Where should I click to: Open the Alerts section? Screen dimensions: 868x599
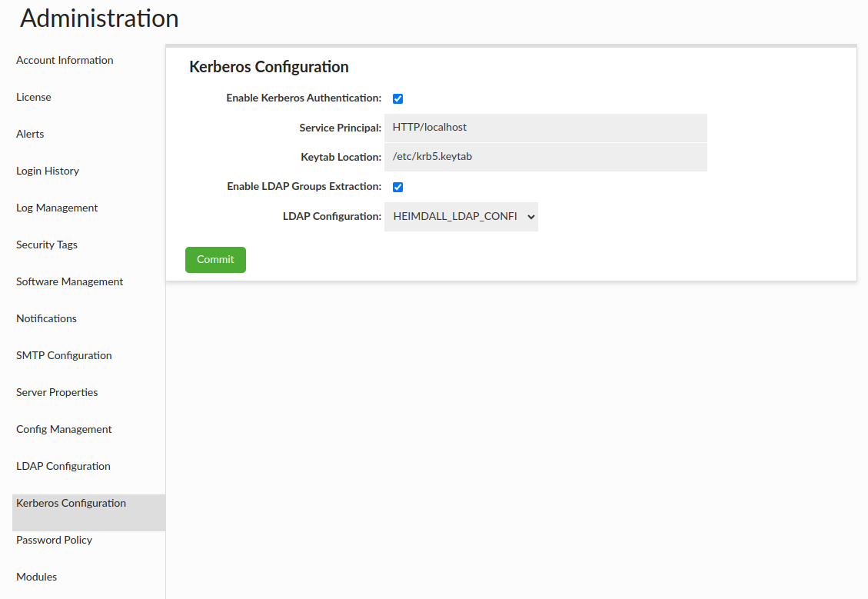(30, 135)
